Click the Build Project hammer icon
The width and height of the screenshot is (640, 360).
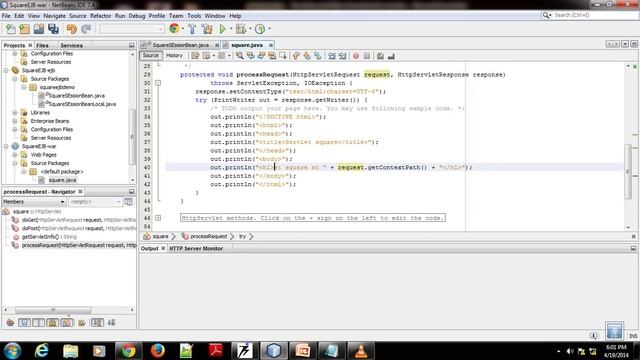pos(192,29)
